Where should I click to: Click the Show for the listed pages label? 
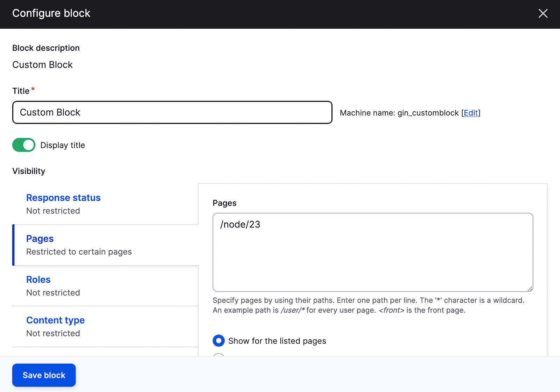[277, 341]
